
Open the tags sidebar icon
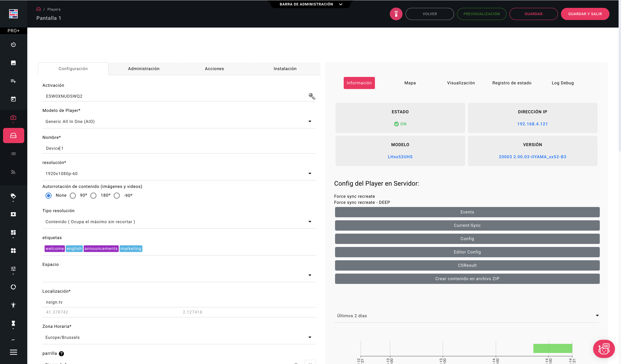point(13,196)
